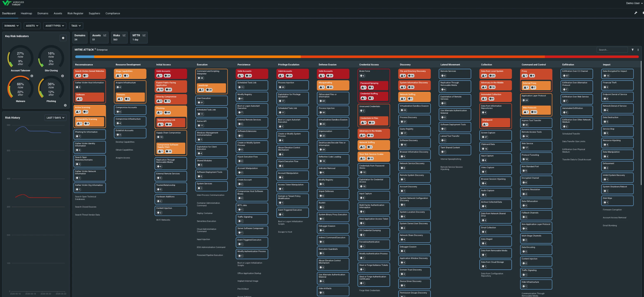Select the Automated Collection technique card
The width and height of the screenshot is (644, 297).
click(x=495, y=97)
